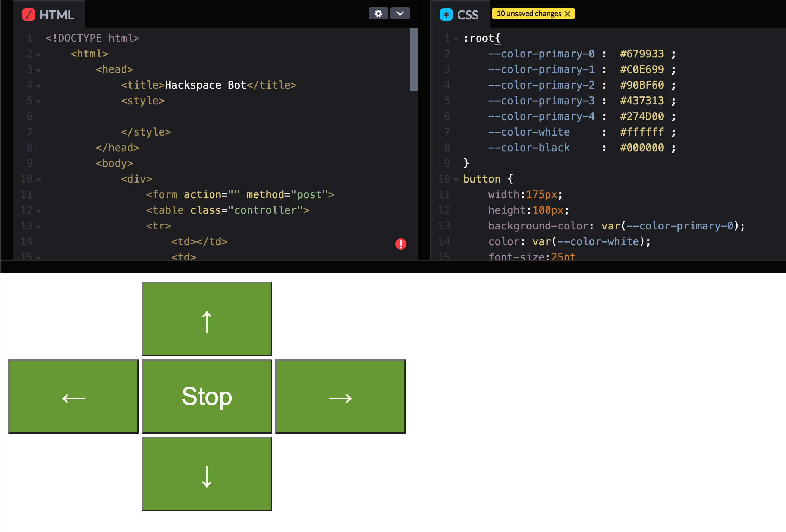
Task: Click the left arrow control button
Action: point(73,396)
